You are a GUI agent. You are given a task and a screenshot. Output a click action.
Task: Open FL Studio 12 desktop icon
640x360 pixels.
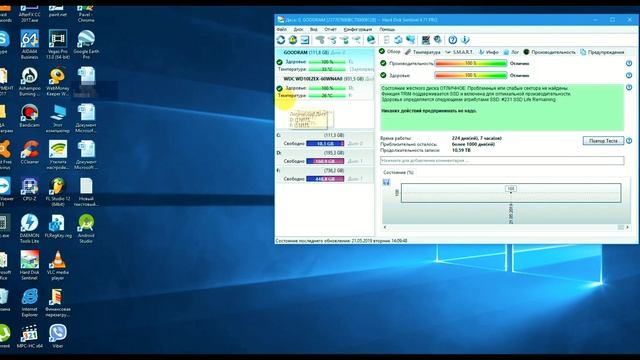(x=58, y=192)
